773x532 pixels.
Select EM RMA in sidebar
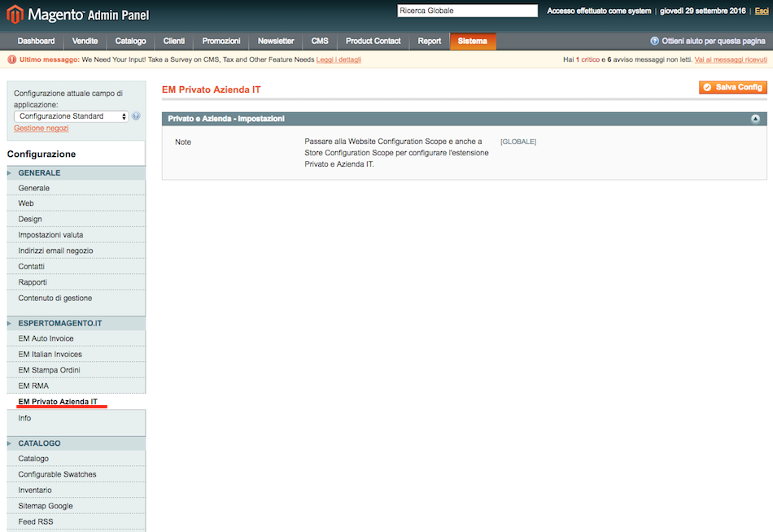pyautogui.click(x=76, y=386)
